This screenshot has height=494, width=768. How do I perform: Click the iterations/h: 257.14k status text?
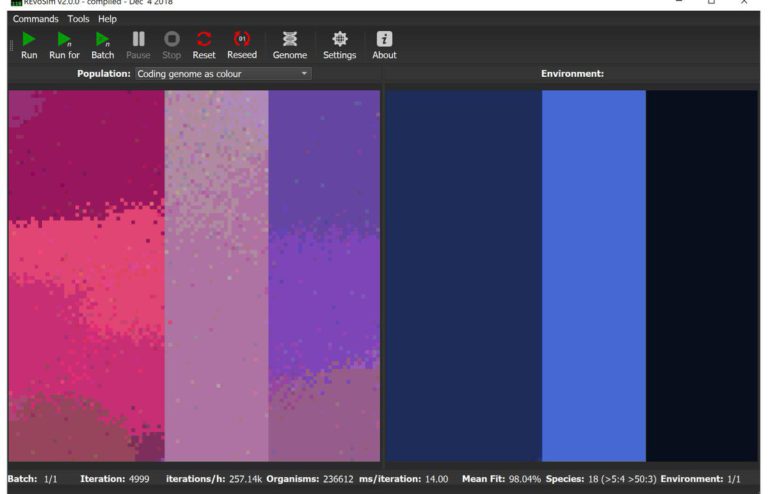[214, 479]
